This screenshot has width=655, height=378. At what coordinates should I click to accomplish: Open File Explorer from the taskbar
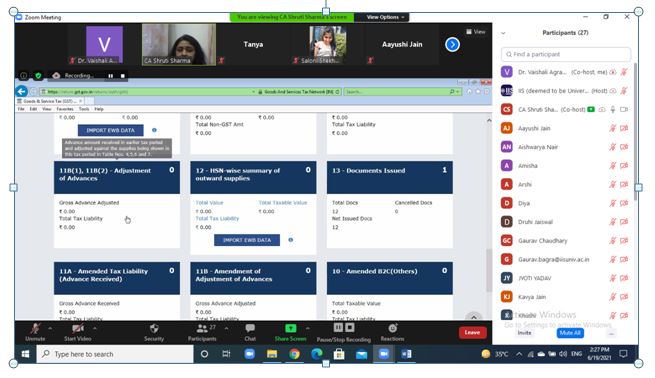click(x=272, y=354)
